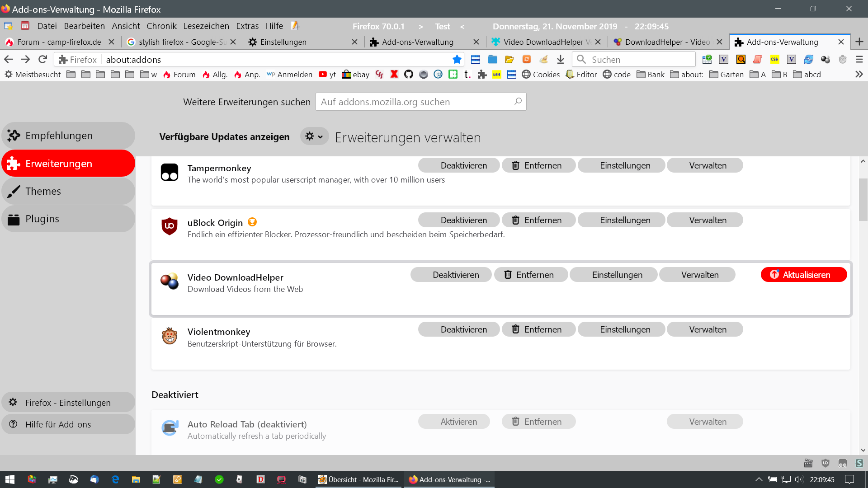Open the gear tools dropdown for add-ons

[314, 136]
